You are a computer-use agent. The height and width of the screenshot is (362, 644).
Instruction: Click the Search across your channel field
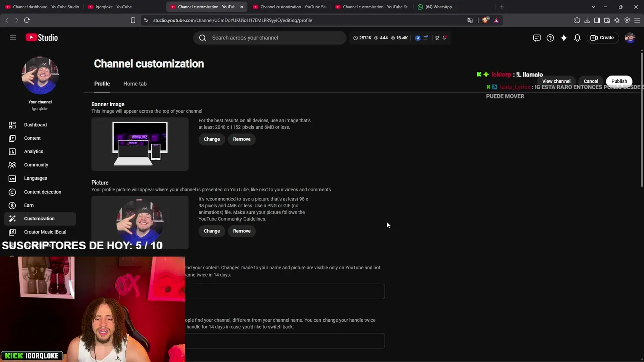click(x=270, y=38)
